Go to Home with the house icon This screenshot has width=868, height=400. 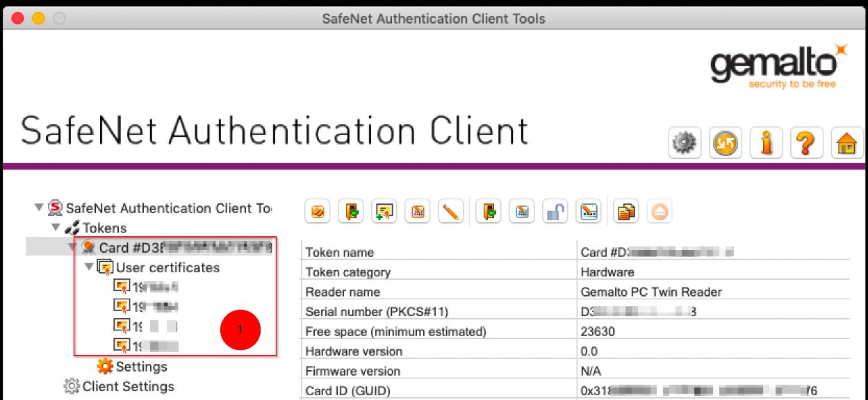tap(846, 144)
